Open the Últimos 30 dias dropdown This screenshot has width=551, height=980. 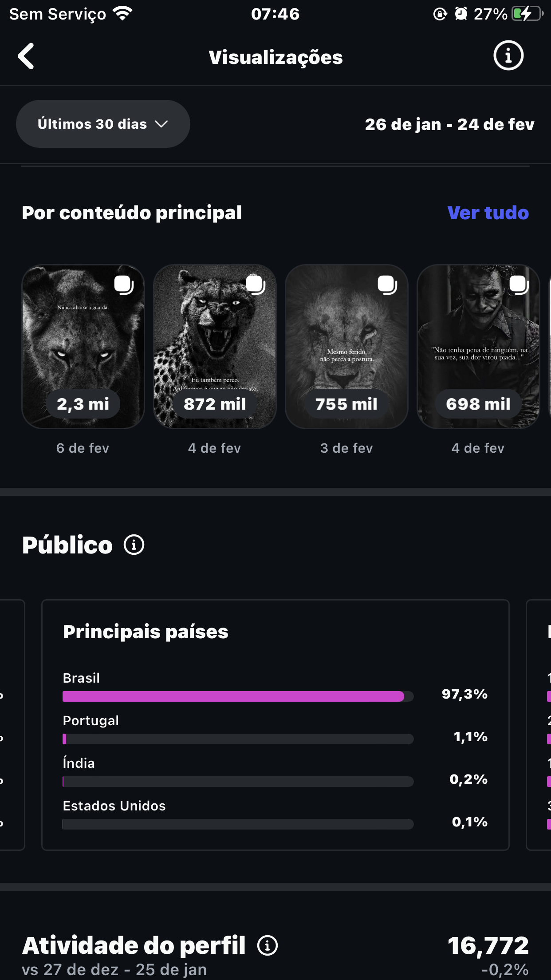(x=103, y=124)
